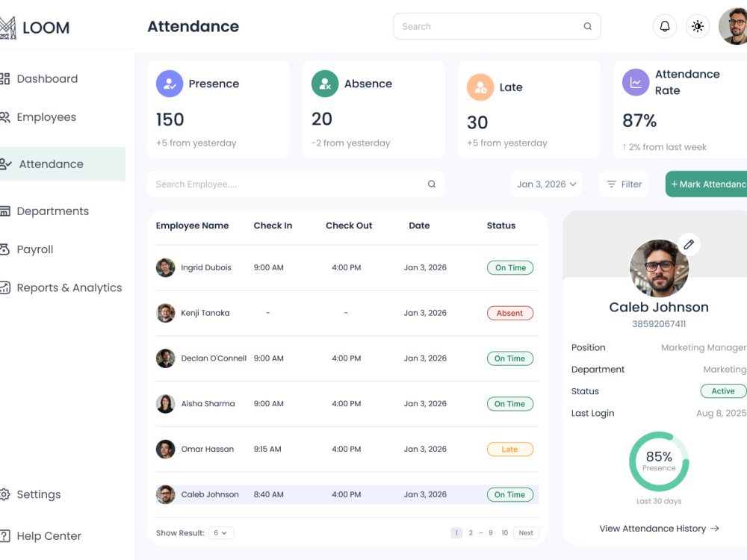Click the magnifier icon in Search Employee field

432,184
